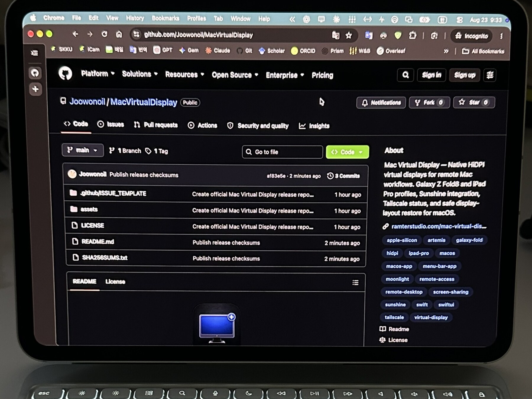
Task: Click the Notifications button
Action: [381, 103]
